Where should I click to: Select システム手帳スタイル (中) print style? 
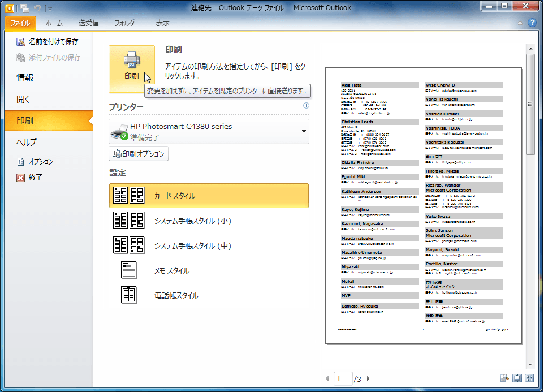pos(209,245)
